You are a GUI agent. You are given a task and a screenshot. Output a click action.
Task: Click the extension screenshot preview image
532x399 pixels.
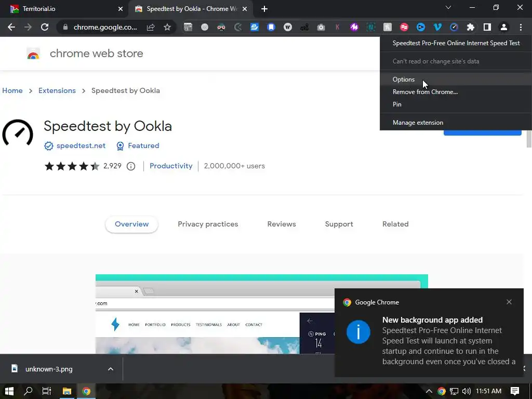coord(262,314)
